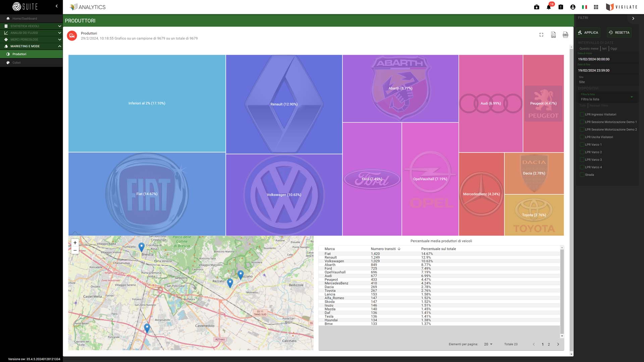Go to previous table page arrow
This screenshot has height=362, width=644.
click(x=534, y=344)
